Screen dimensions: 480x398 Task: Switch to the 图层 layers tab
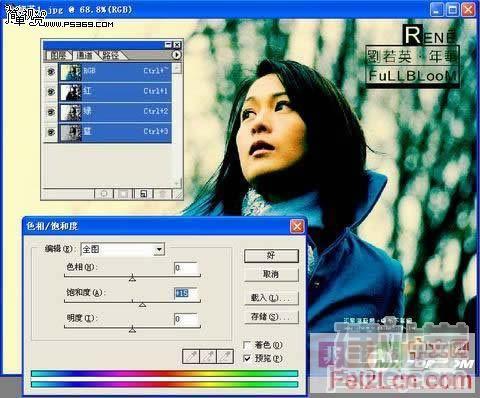pos(58,55)
